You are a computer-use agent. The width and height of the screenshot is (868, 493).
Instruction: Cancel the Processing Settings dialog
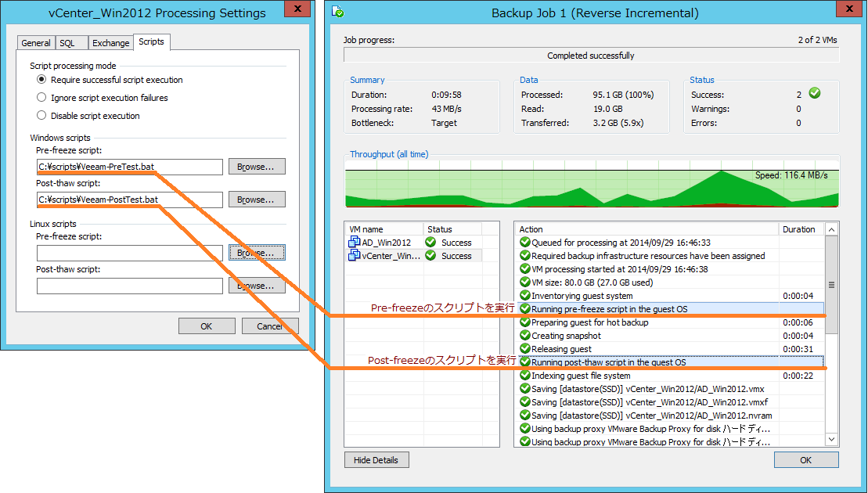(x=270, y=326)
